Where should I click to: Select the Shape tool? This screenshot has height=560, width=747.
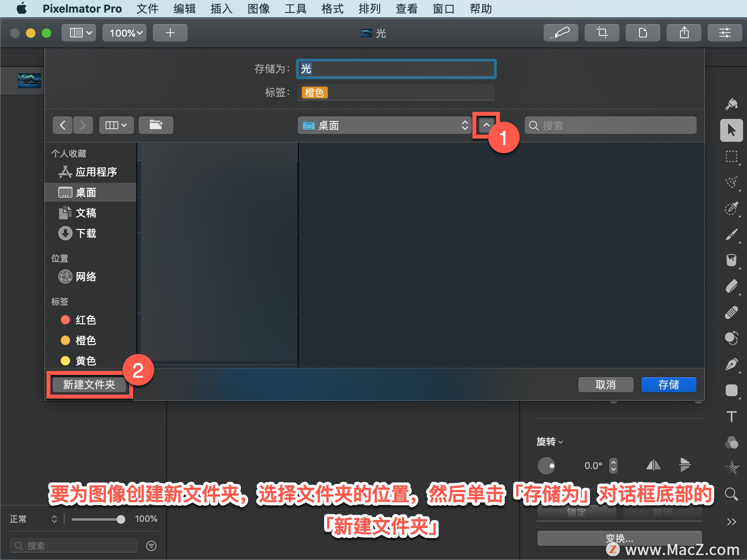click(x=732, y=390)
